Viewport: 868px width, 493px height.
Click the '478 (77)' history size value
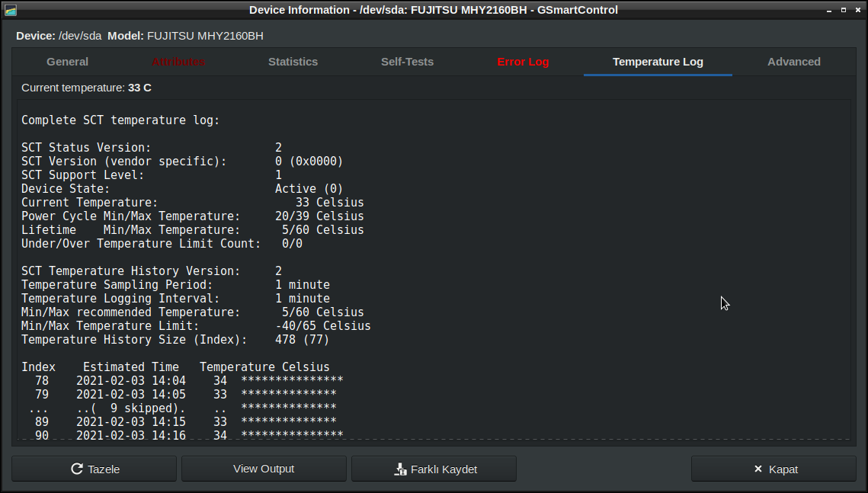(x=303, y=340)
